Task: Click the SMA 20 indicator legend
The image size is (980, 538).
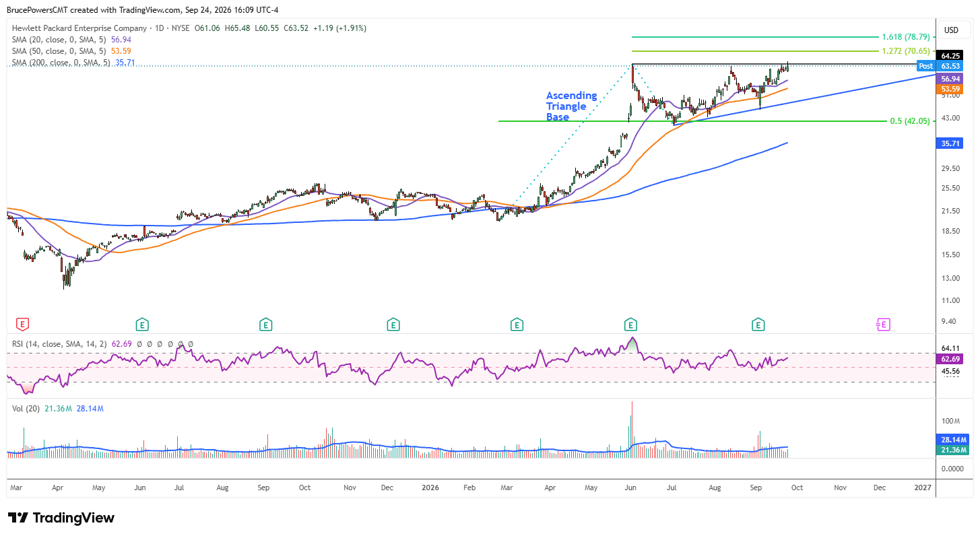Action: [70, 40]
